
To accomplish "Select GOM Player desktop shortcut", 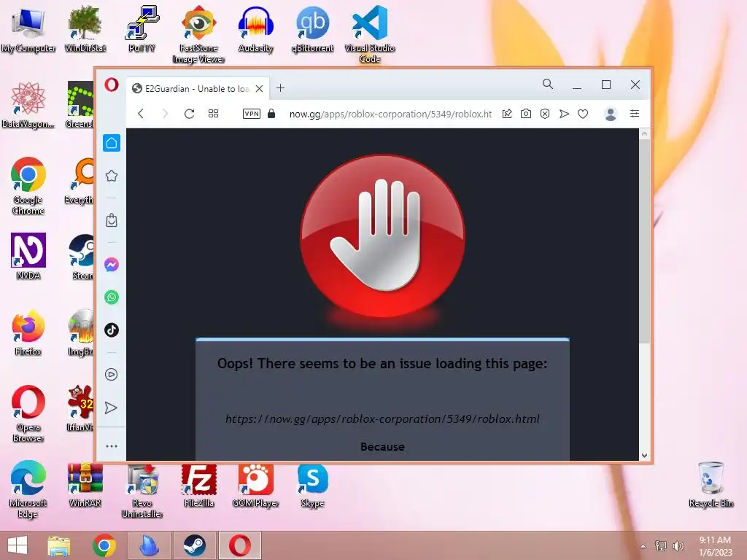I will click(256, 485).
